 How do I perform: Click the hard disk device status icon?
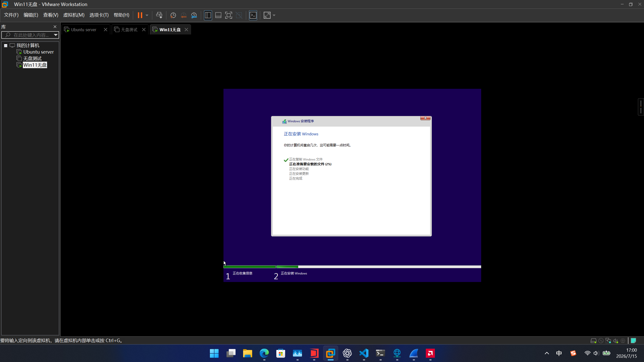(593, 341)
